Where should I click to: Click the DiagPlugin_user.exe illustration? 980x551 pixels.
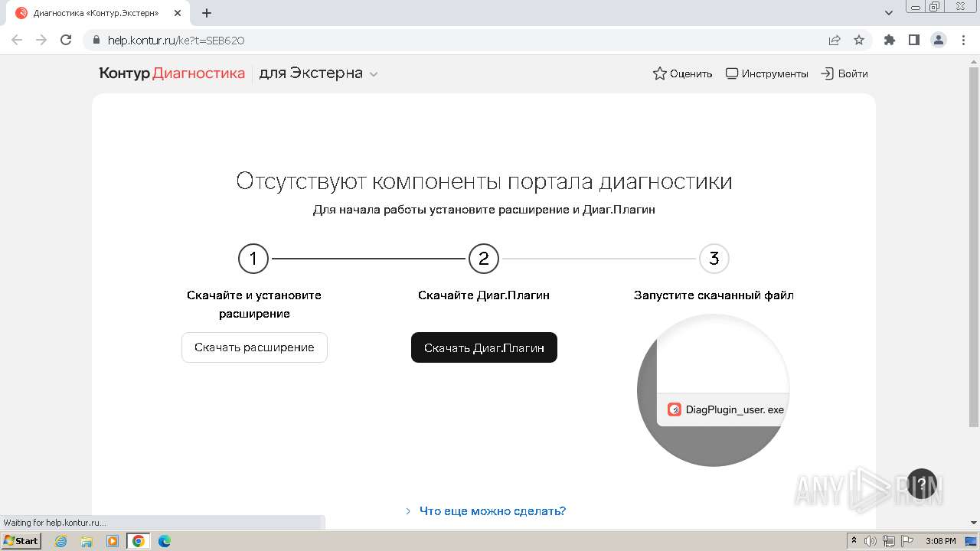pyautogui.click(x=714, y=390)
